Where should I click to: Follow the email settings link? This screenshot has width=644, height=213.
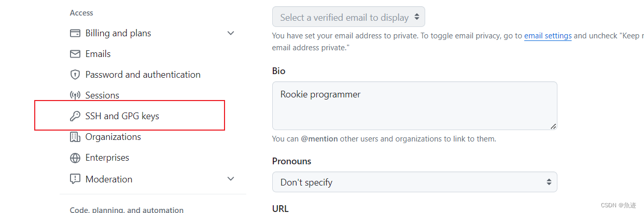click(548, 36)
